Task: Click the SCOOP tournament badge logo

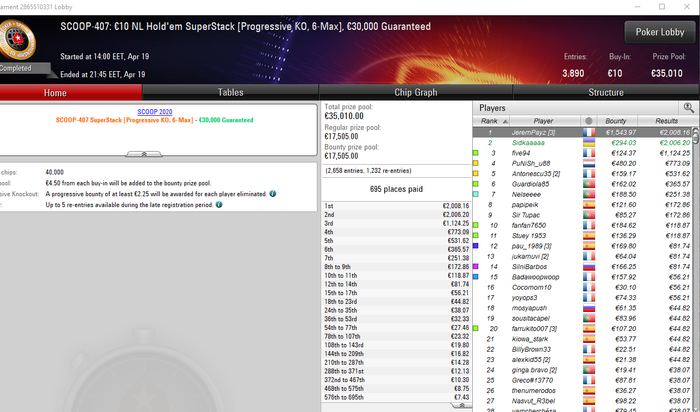Action: [x=17, y=41]
